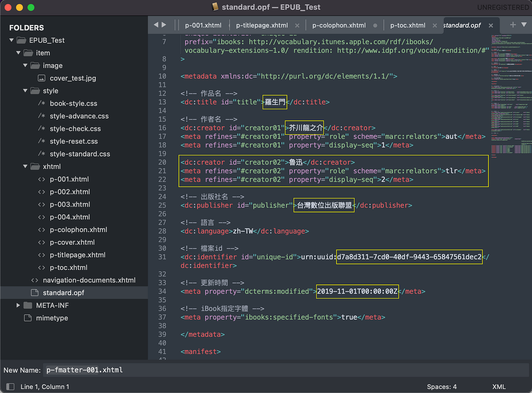This screenshot has width=532, height=393.
Task: Open style-advance.css file
Action: pos(79,116)
